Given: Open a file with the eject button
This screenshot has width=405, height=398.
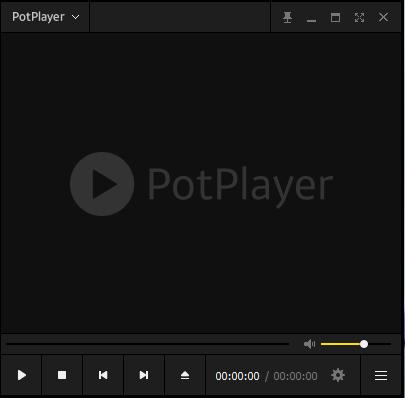Looking at the screenshot, I should point(185,375).
